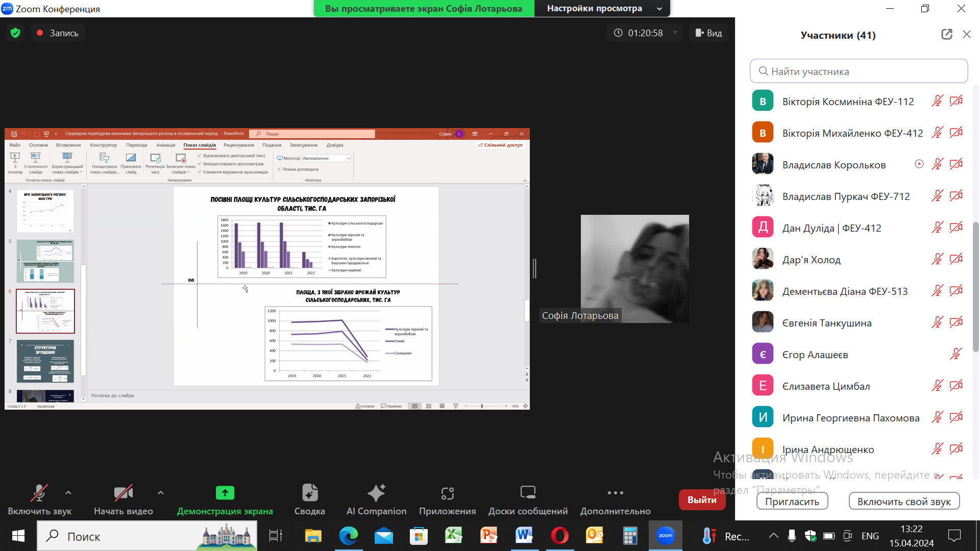
Task: Pop out the participants panel
Action: [946, 34]
